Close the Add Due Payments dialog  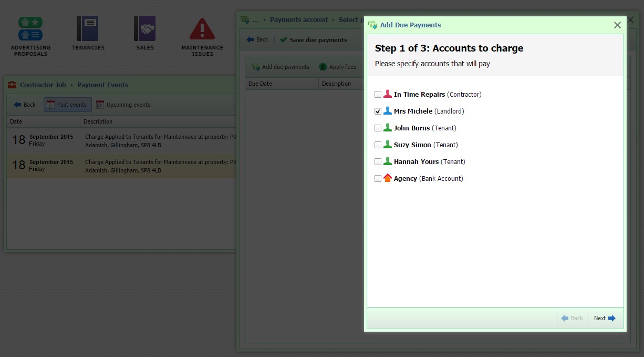617,25
